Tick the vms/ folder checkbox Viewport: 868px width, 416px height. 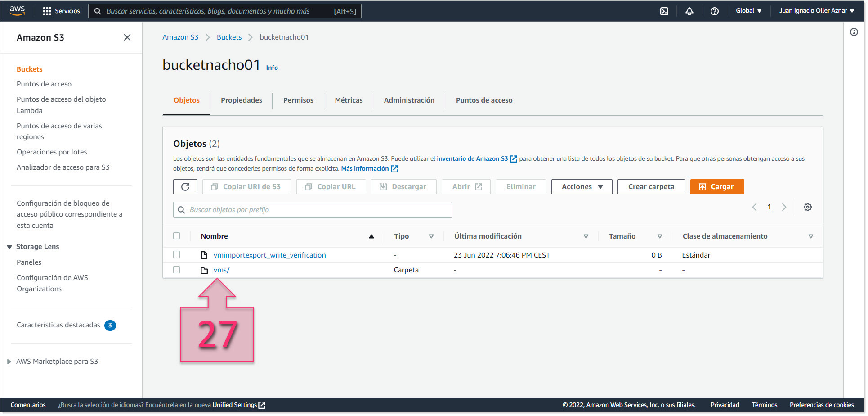point(177,270)
